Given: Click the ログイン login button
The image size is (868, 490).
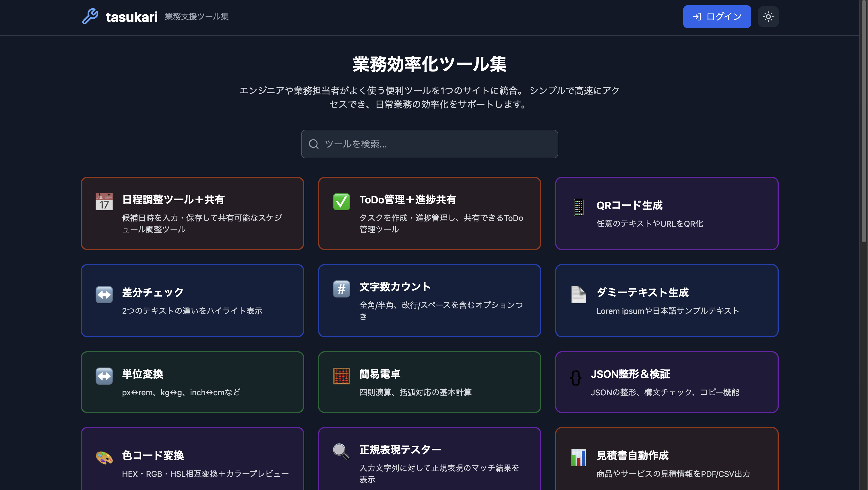Looking at the screenshot, I should 717,17.
